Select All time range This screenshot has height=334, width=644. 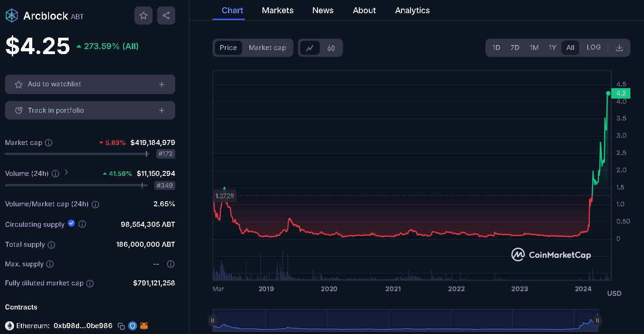point(570,48)
